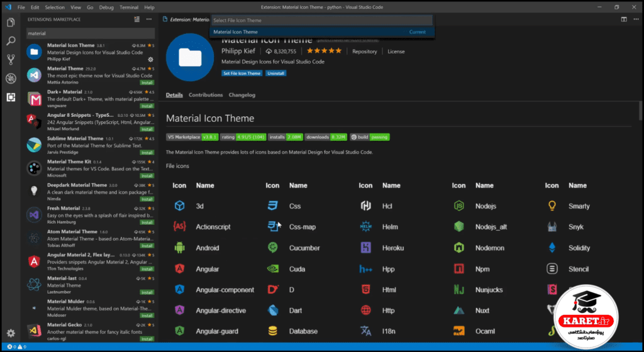Viewport: 644px width, 352px height.
Task: Install the Atom Material Theme extension
Action: click(147, 245)
